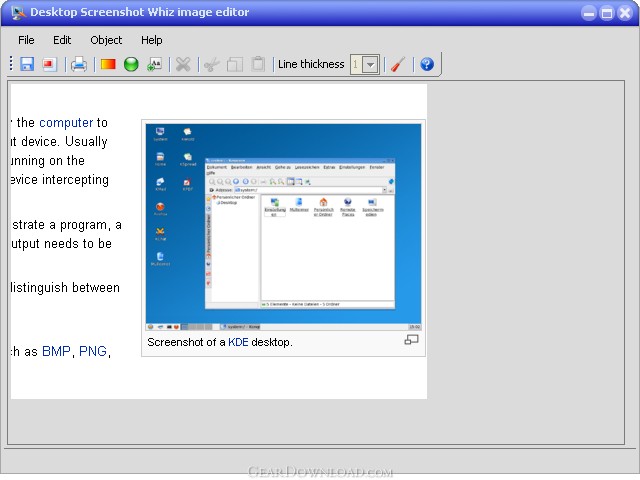Click the red brush color tool
This screenshot has height=480, width=640.
398,64
